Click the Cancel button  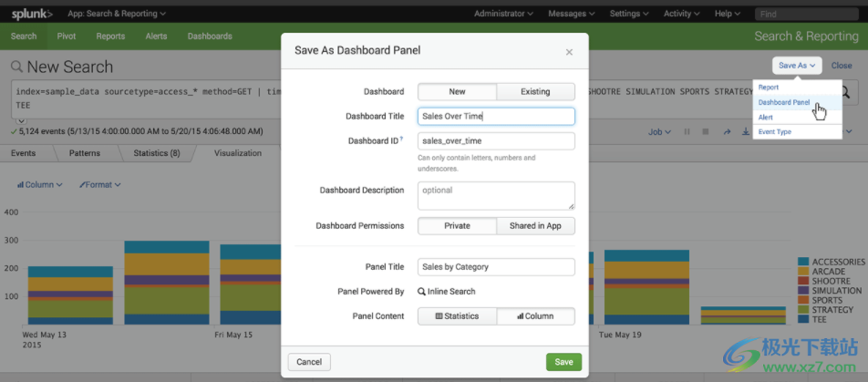[309, 362]
